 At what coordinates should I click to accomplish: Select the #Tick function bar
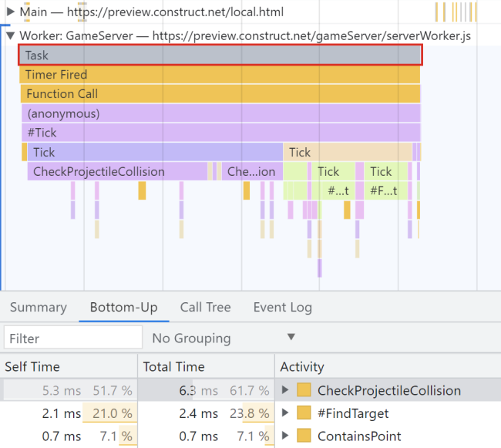click(x=221, y=133)
